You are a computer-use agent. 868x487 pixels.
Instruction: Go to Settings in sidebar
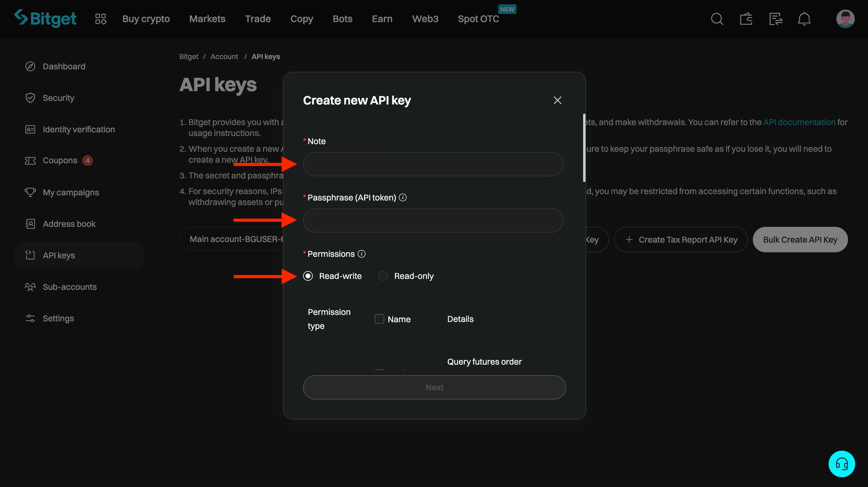coord(58,318)
